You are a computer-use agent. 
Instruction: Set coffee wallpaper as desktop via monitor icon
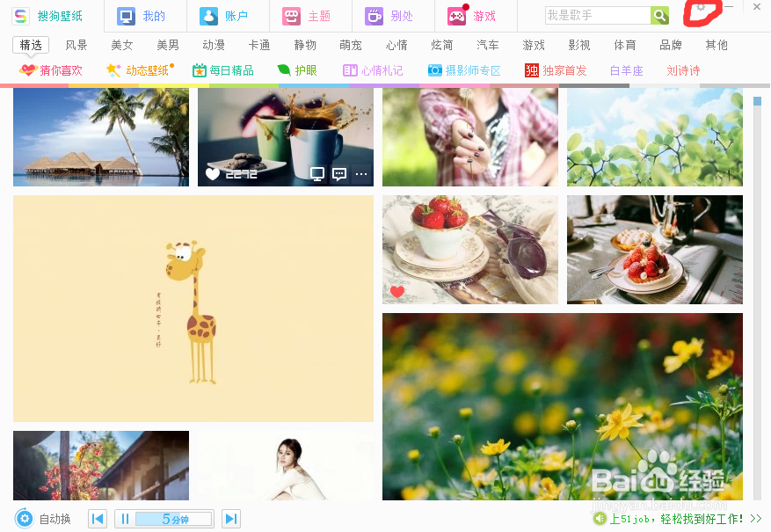point(317,173)
